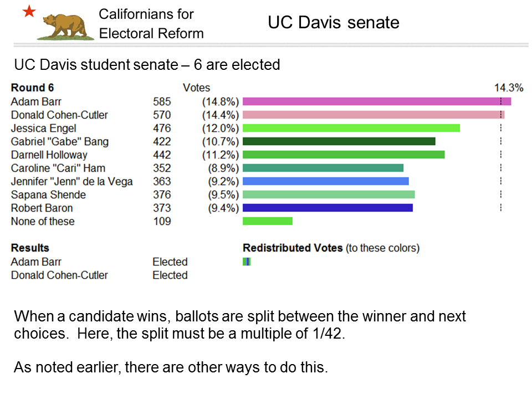Click the redistributed votes color strip
Screen dimensions: 532x399
click(x=247, y=262)
